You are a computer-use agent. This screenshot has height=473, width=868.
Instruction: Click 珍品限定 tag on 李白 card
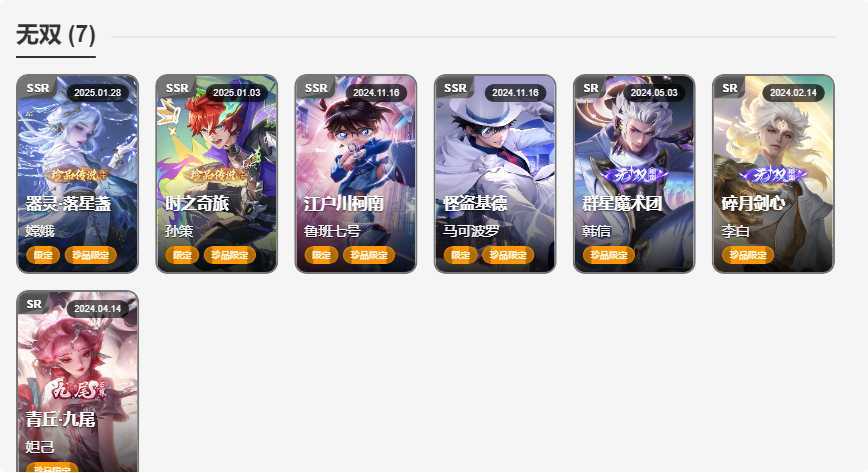pyautogui.click(x=748, y=255)
